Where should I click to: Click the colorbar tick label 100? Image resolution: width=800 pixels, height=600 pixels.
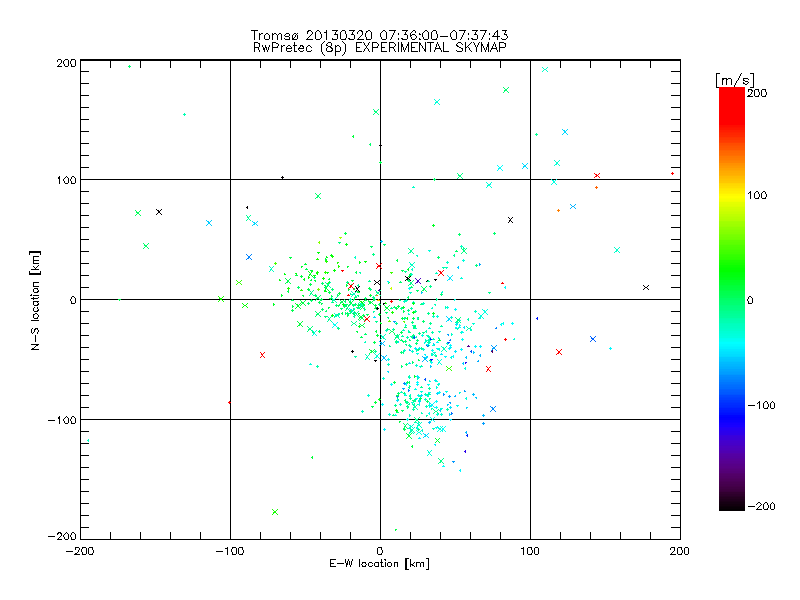[757, 195]
